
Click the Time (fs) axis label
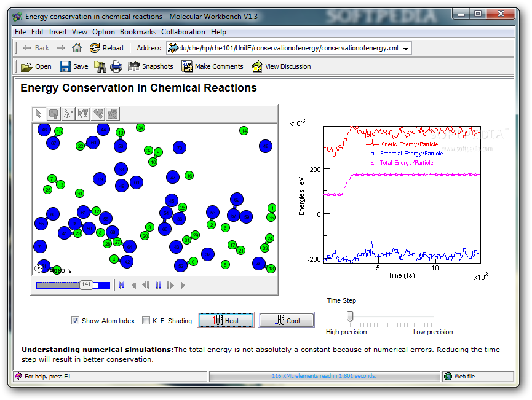tap(402, 275)
